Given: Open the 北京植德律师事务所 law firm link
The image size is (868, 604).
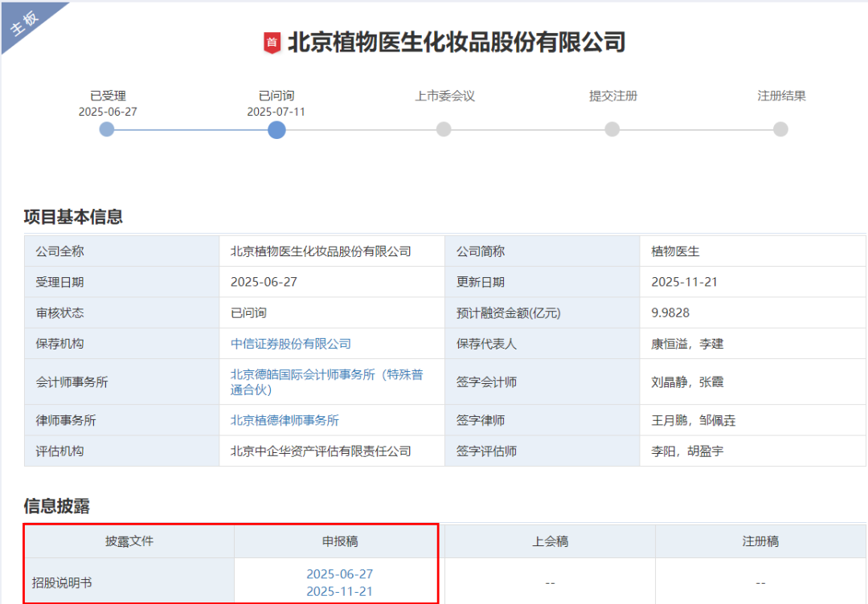Looking at the screenshot, I should 285,420.
